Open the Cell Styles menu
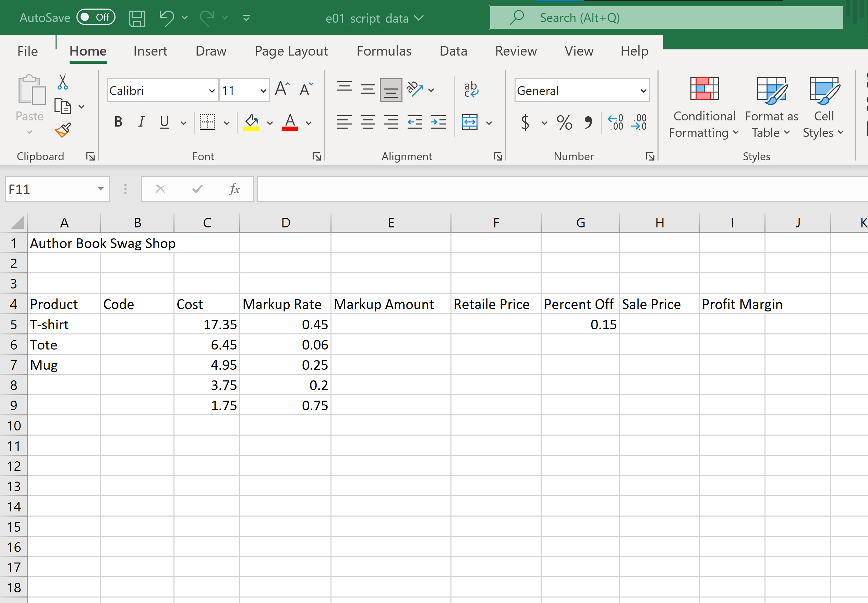 [x=823, y=108]
